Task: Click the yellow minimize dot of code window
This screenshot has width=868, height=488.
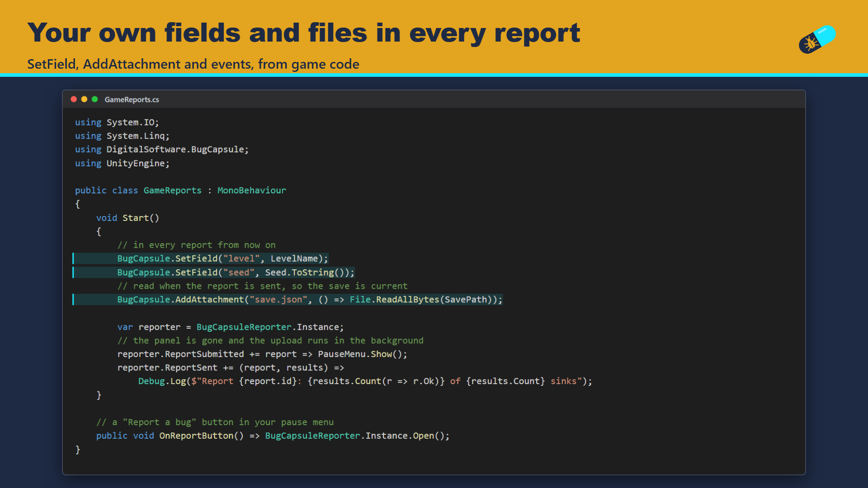Action: pos(84,99)
